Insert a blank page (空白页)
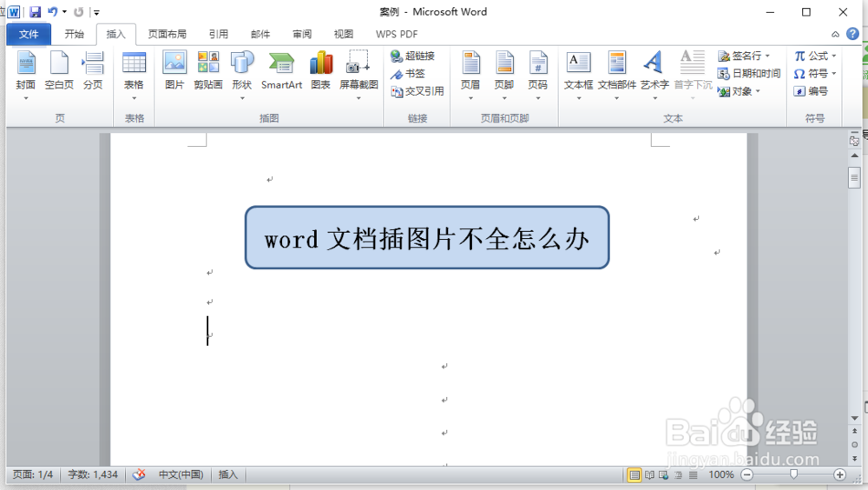The height and width of the screenshot is (490, 868). pos(59,70)
